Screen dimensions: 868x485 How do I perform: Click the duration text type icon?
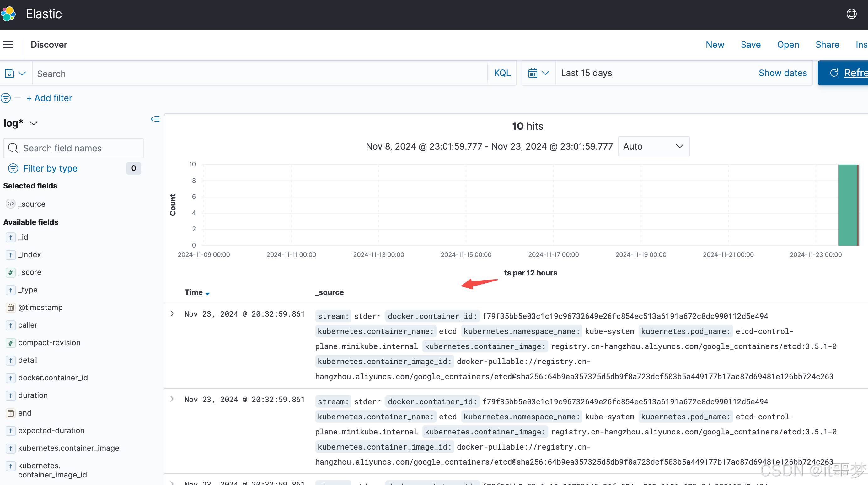(x=10, y=395)
